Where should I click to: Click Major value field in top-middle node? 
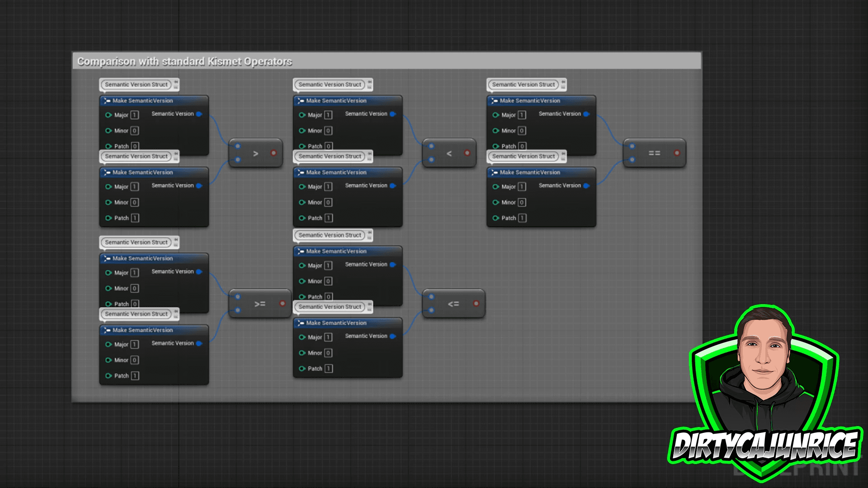pyautogui.click(x=328, y=115)
